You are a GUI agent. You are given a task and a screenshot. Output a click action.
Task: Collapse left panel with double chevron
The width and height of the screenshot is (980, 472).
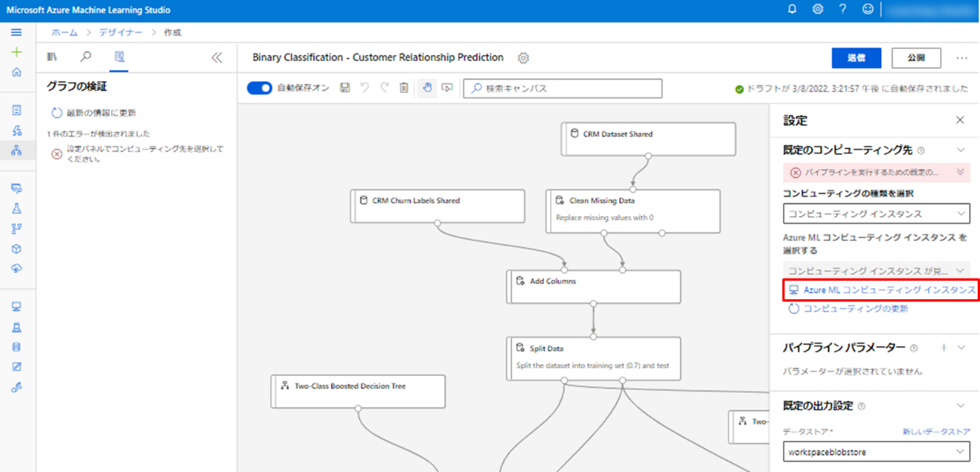(x=217, y=57)
